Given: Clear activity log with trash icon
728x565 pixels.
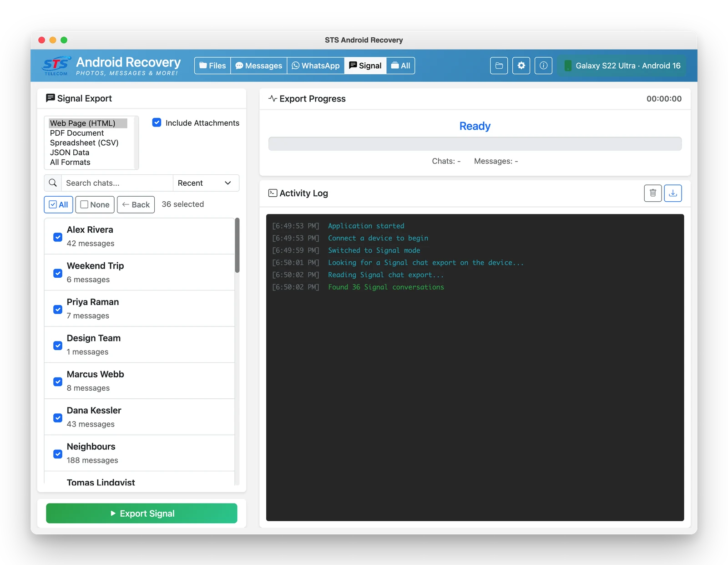Looking at the screenshot, I should point(652,193).
